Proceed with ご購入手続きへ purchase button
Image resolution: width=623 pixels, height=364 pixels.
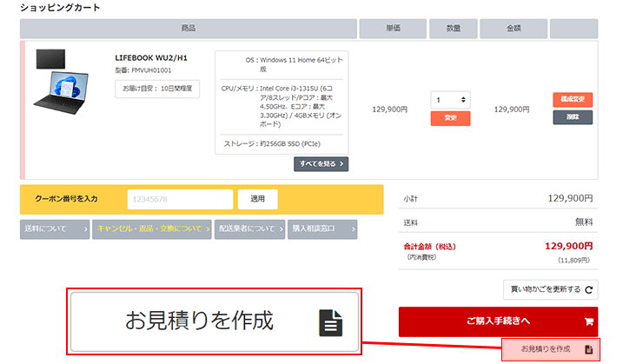click(498, 321)
